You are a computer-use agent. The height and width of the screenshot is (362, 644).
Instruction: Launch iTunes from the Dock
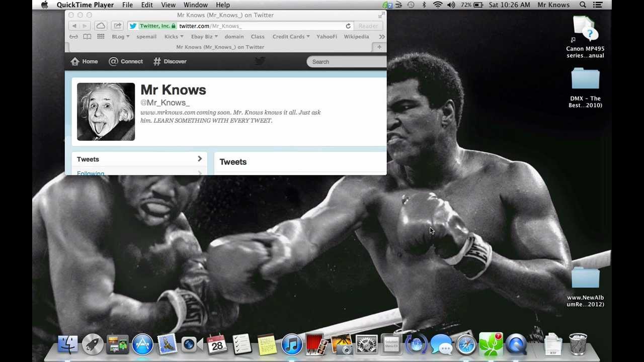[x=292, y=344]
